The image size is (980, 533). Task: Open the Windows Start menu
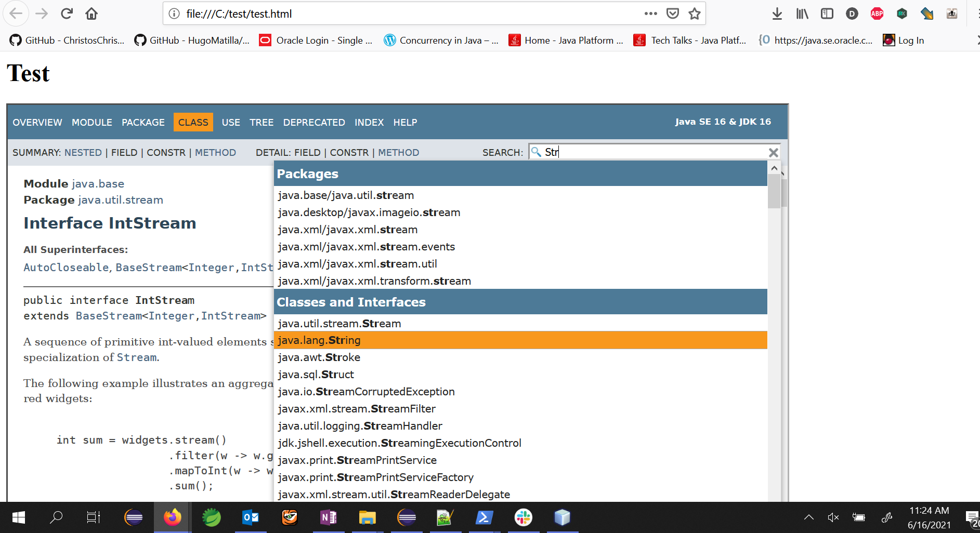tap(18, 517)
